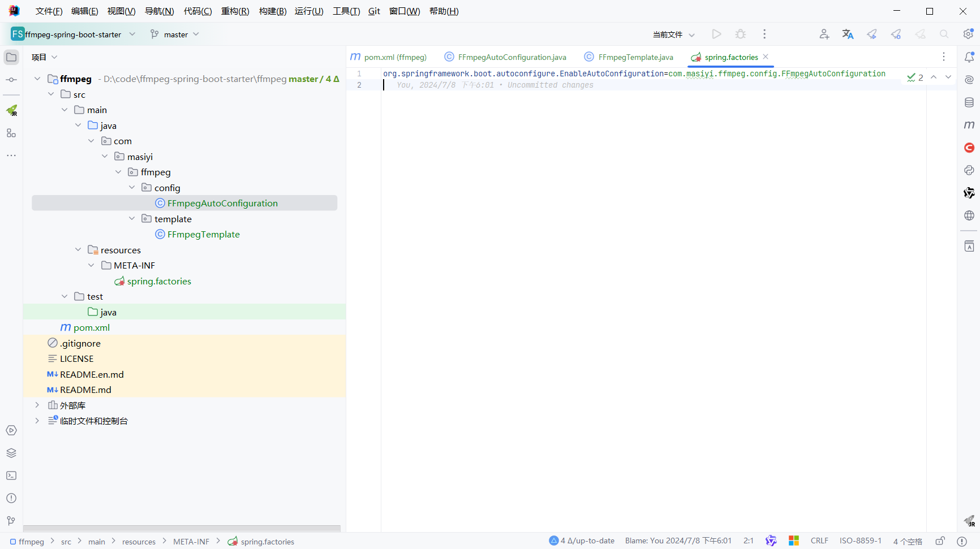Select spring.factories file in tree

coord(159,281)
